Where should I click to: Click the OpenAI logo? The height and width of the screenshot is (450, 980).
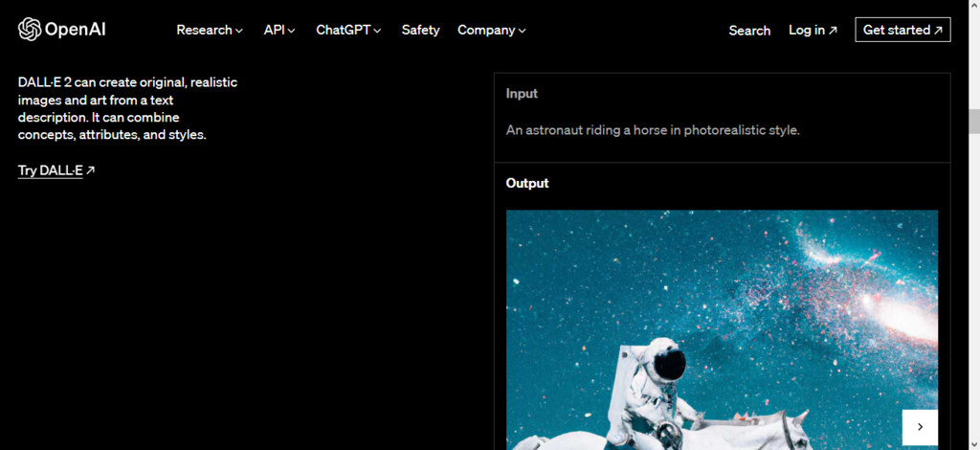(x=62, y=30)
